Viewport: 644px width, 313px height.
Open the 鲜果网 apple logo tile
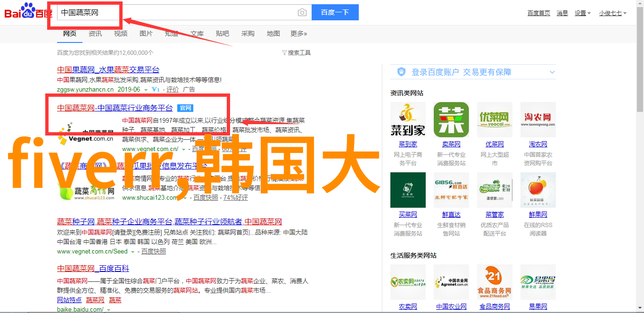(538, 190)
